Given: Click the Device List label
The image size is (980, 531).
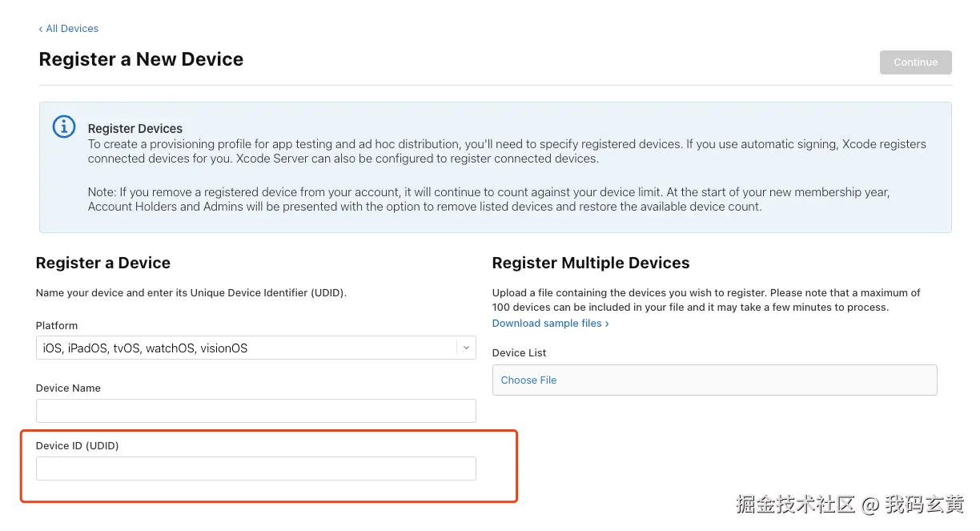Looking at the screenshot, I should (x=519, y=353).
